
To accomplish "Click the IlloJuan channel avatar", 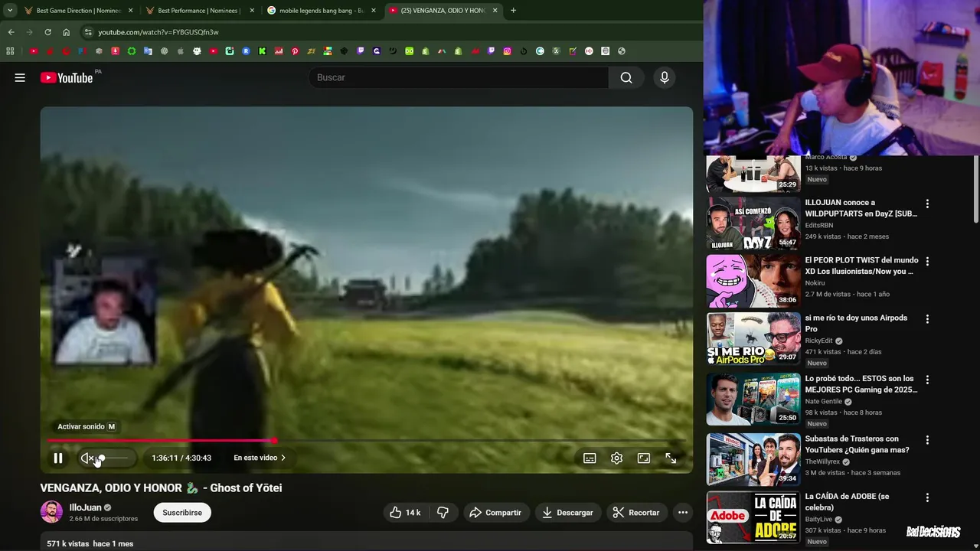I will click(51, 512).
